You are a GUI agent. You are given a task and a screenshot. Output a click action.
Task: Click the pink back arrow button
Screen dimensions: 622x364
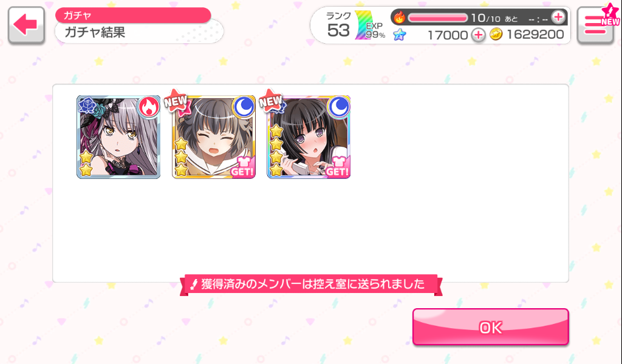coord(26,25)
